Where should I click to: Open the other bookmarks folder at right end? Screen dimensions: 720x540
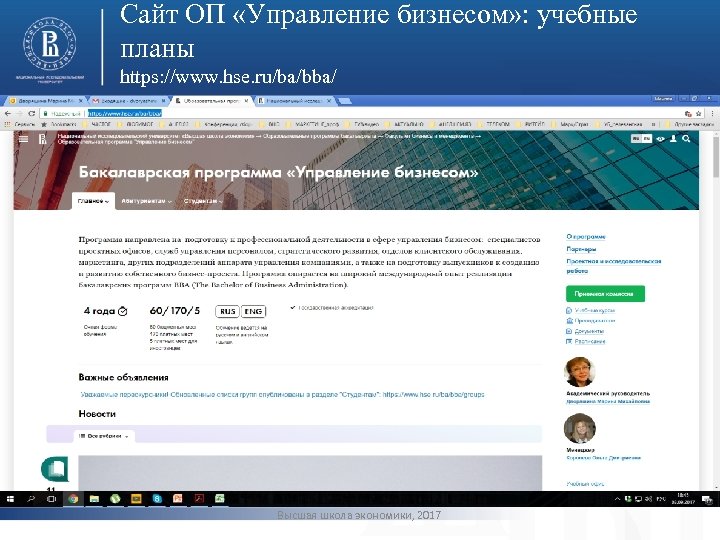(690, 124)
